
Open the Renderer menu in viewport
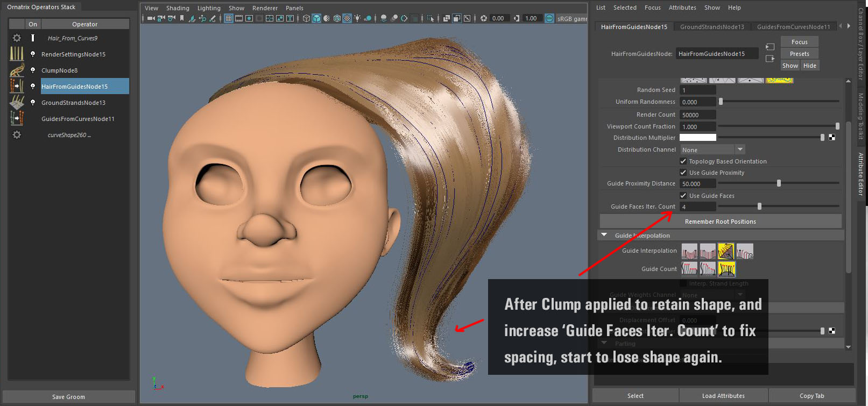265,8
